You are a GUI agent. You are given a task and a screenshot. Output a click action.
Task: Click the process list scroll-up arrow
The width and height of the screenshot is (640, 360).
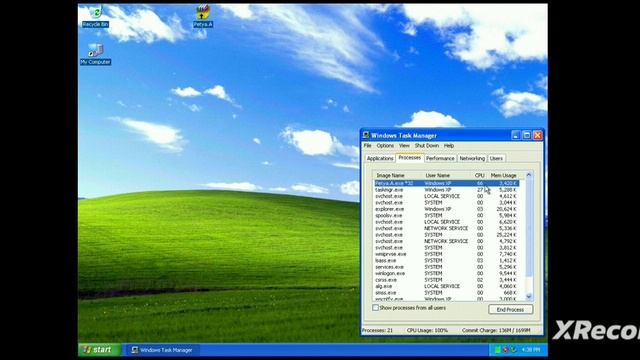pos(529,175)
